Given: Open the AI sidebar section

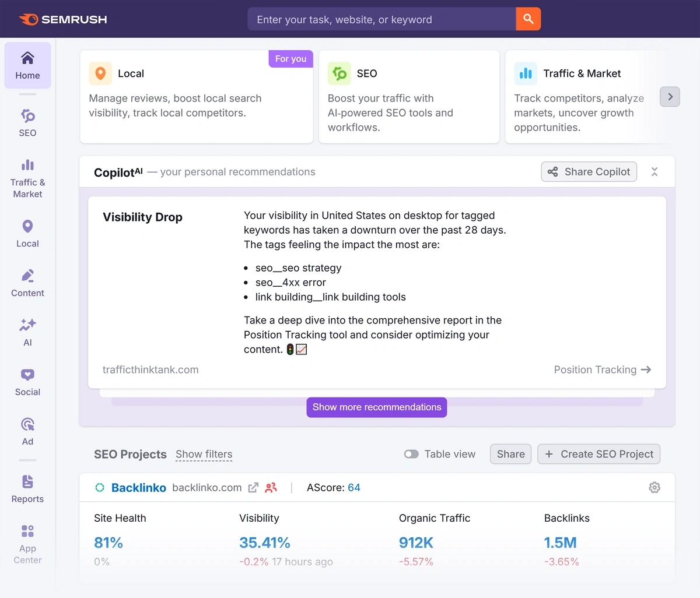Looking at the screenshot, I should (x=27, y=333).
